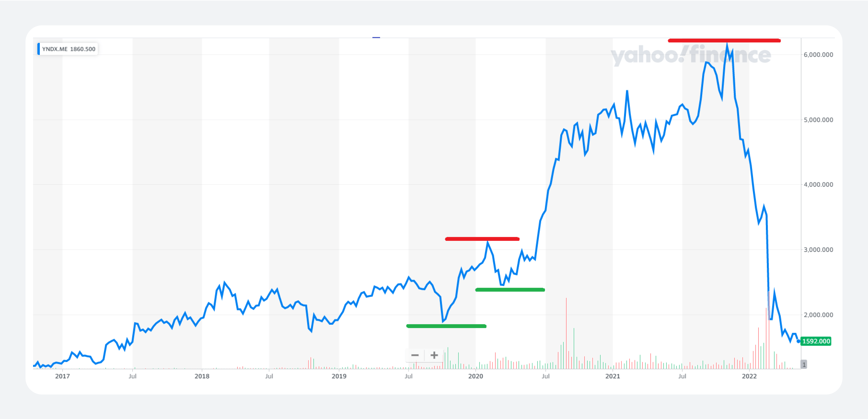Click the minus zoom-out button
The image size is (868, 419).
point(415,355)
